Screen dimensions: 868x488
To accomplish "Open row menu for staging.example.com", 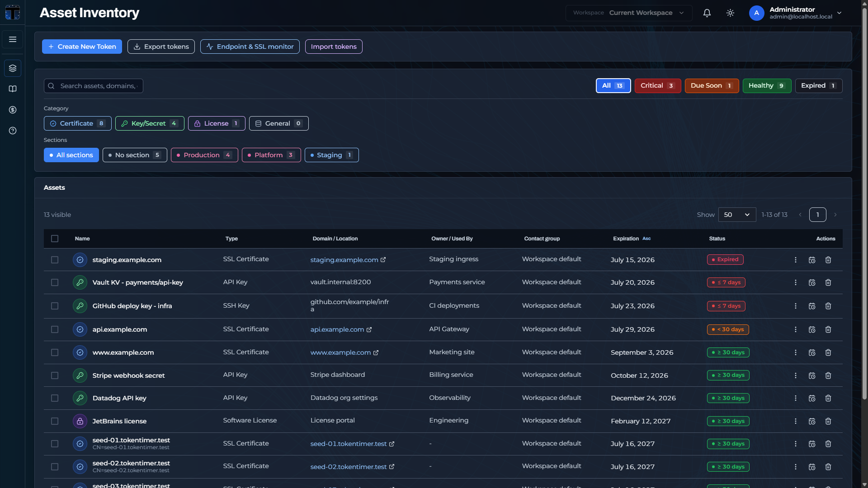I will click(x=796, y=260).
